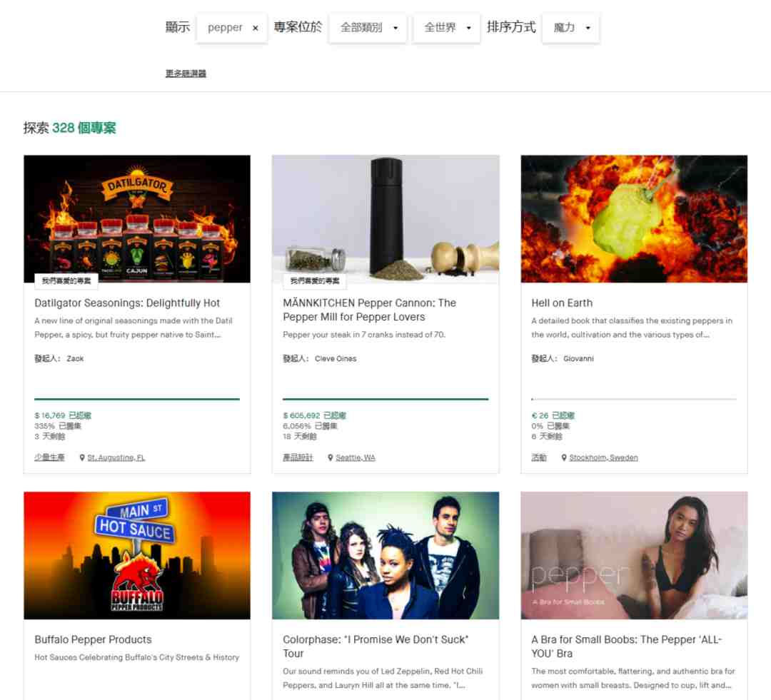Open the 魔力 sort order dropdown
This screenshot has width=771, height=700.
570,28
